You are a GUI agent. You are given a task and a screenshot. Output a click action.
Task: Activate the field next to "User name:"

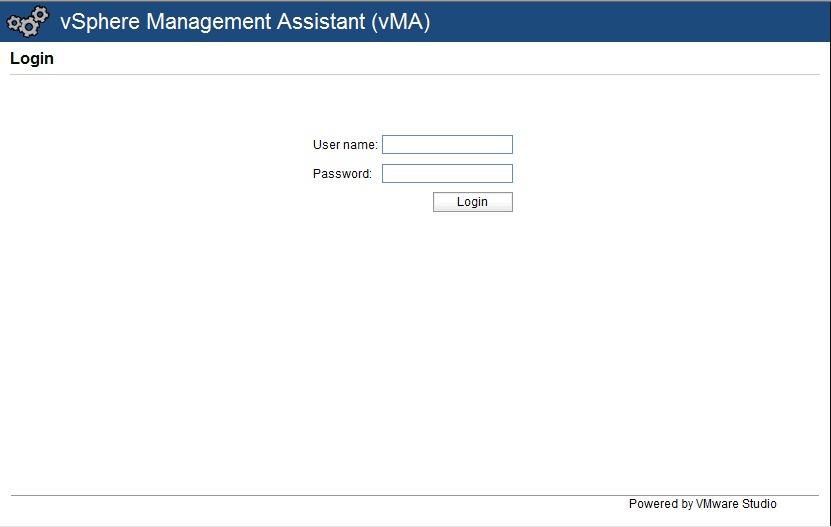click(447, 145)
